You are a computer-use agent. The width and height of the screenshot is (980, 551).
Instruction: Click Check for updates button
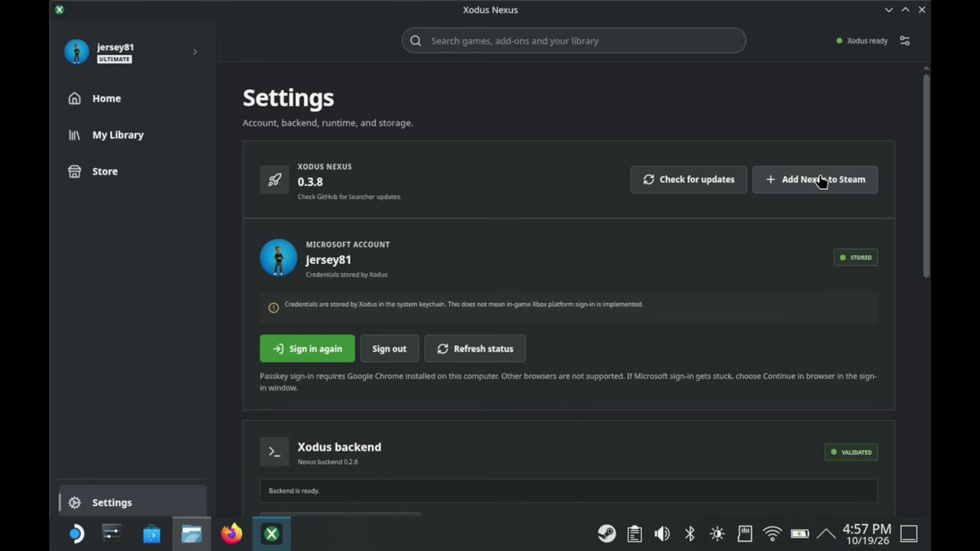click(688, 179)
